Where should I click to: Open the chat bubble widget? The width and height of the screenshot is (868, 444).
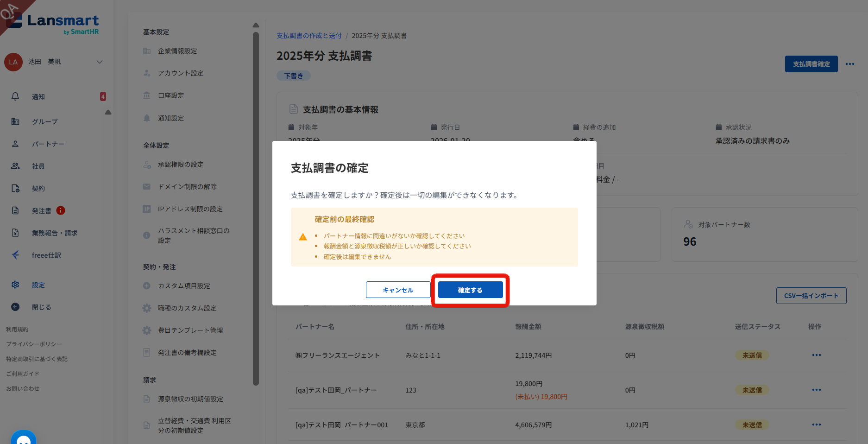point(24,438)
